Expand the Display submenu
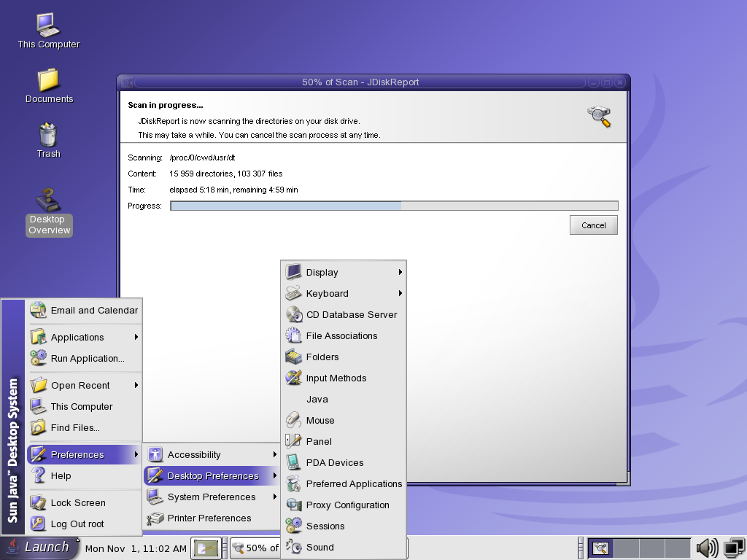 344,272
